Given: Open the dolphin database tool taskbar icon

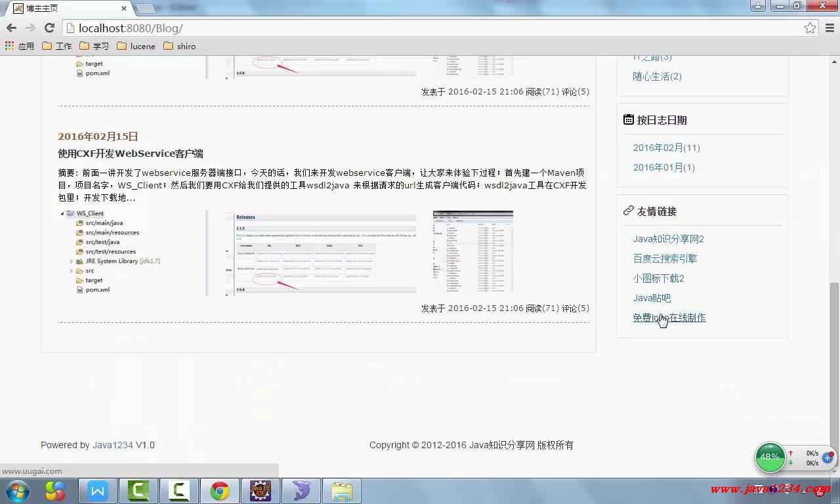Looking at the screenshot, I should (301, 491).
